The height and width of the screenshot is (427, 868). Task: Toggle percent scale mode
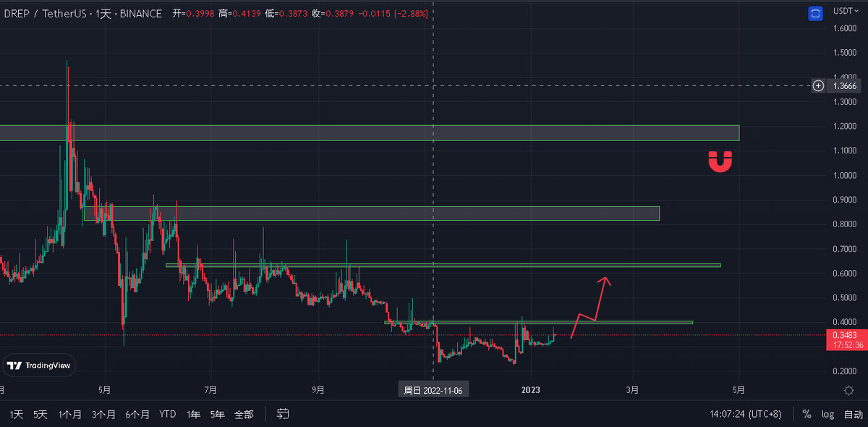coord(807,415)
